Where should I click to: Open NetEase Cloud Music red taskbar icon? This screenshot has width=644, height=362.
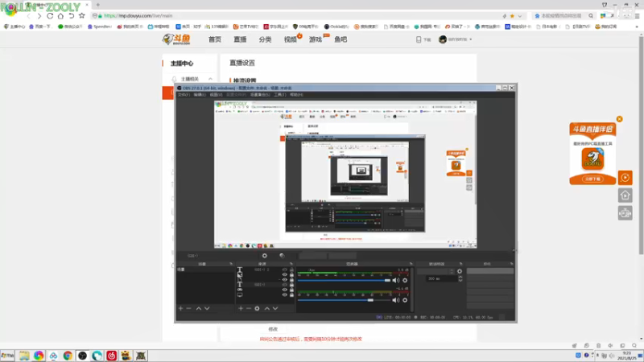[x=111, y=356]
